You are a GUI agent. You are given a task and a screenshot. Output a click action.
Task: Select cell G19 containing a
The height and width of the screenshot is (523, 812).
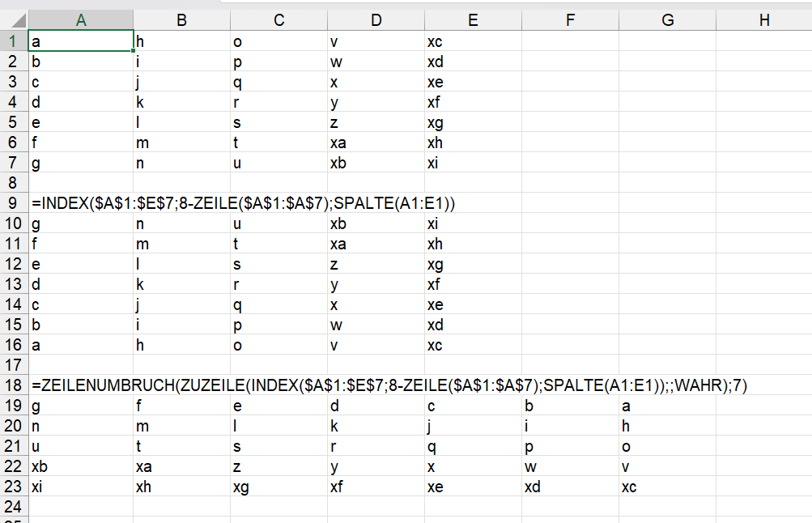pyautogui.click(x=668, y=406)
